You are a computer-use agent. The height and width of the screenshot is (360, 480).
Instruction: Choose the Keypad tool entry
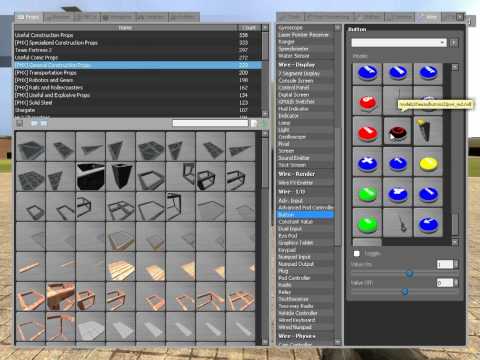pyautogui.click(x=305, y=250)
